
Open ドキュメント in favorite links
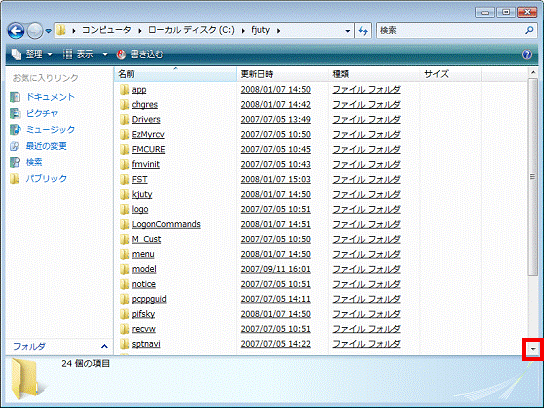50,97
